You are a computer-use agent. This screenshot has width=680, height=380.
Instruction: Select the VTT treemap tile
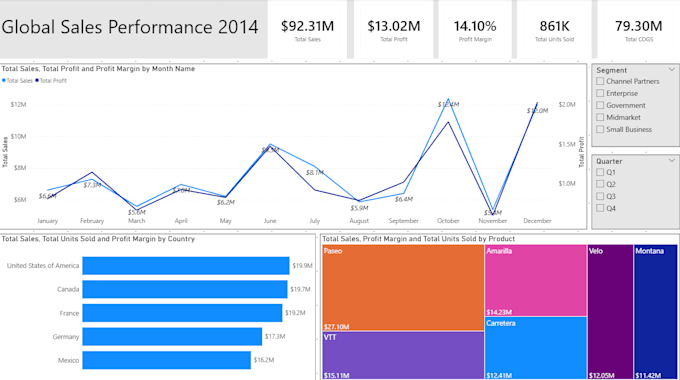coord(403,356)
